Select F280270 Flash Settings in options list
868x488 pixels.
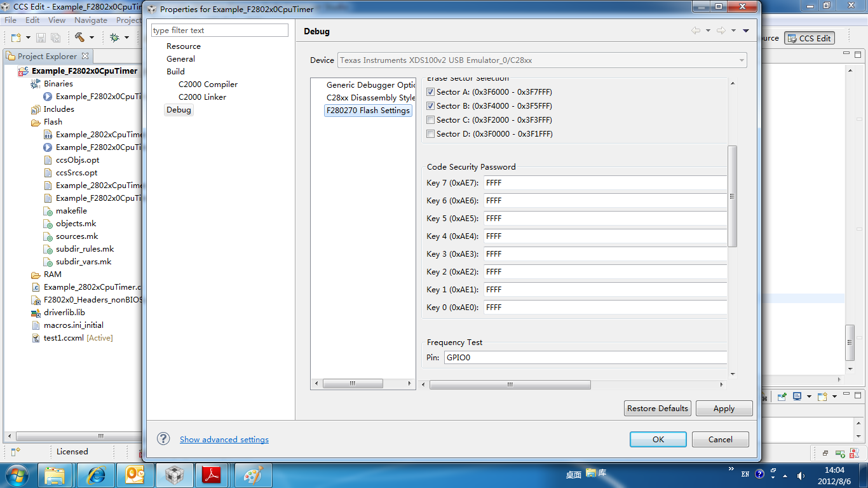368,110
